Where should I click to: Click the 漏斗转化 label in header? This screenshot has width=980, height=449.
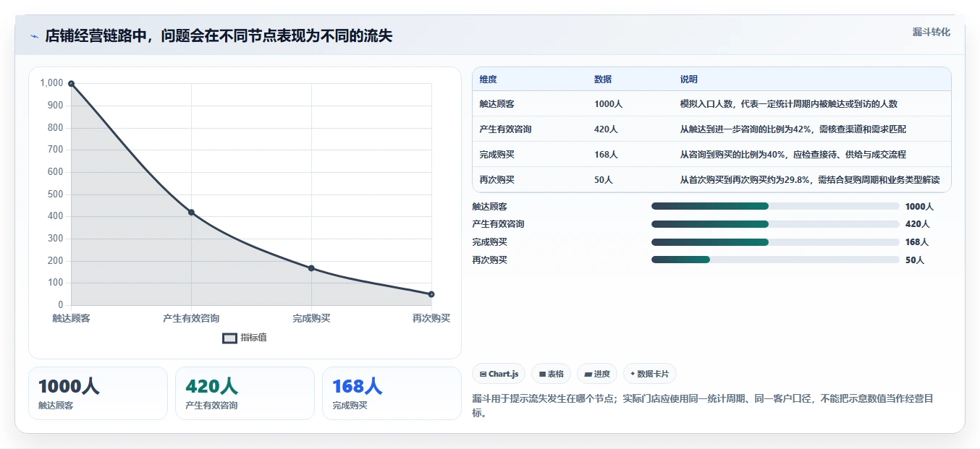pos(931,32)
